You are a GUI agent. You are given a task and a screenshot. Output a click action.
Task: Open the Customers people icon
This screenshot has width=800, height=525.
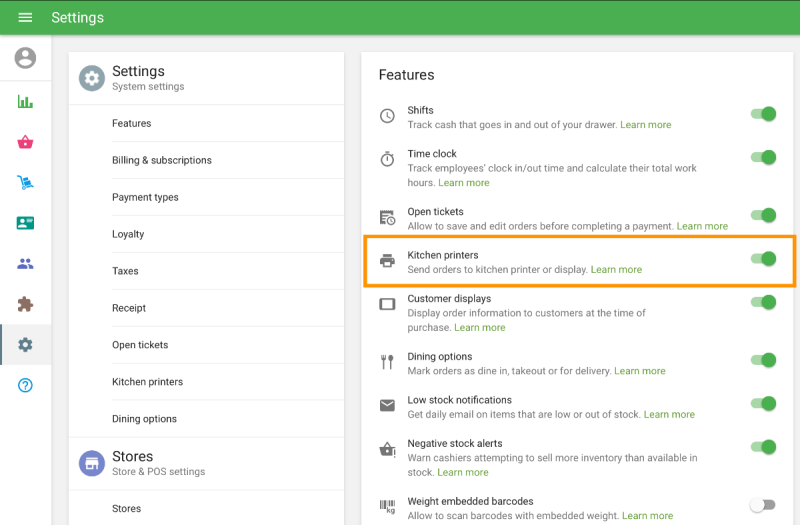[x=25, y=264]
